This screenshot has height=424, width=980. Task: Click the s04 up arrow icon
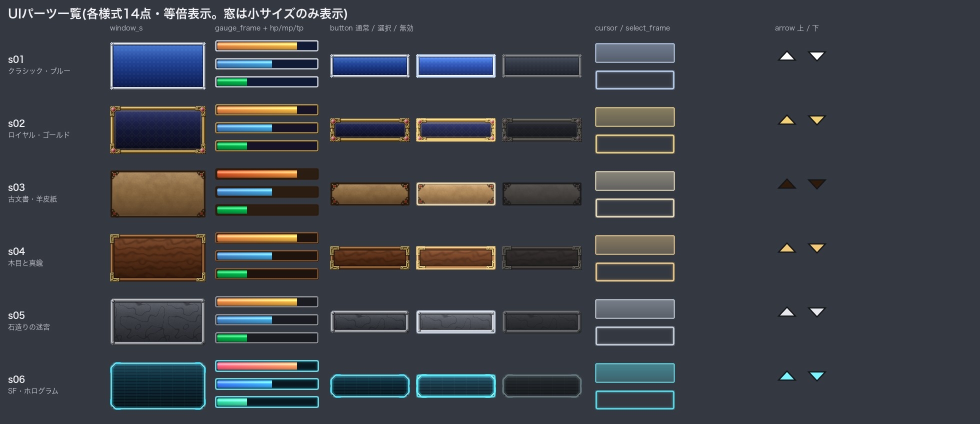click(787, 248)
